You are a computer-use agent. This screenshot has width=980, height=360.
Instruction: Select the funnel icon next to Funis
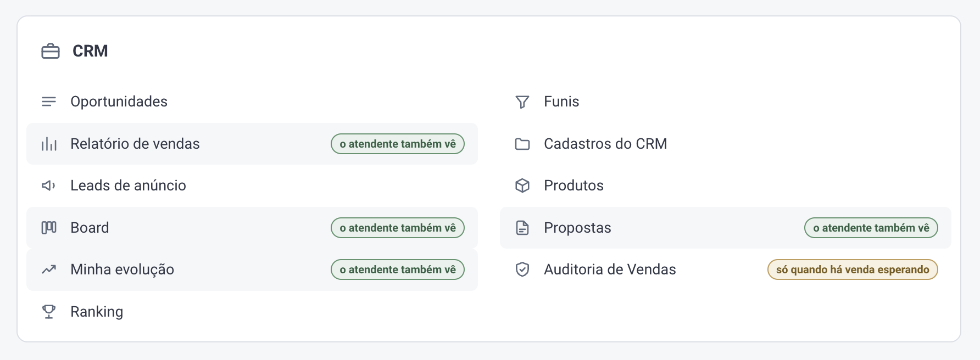(522, 102)
